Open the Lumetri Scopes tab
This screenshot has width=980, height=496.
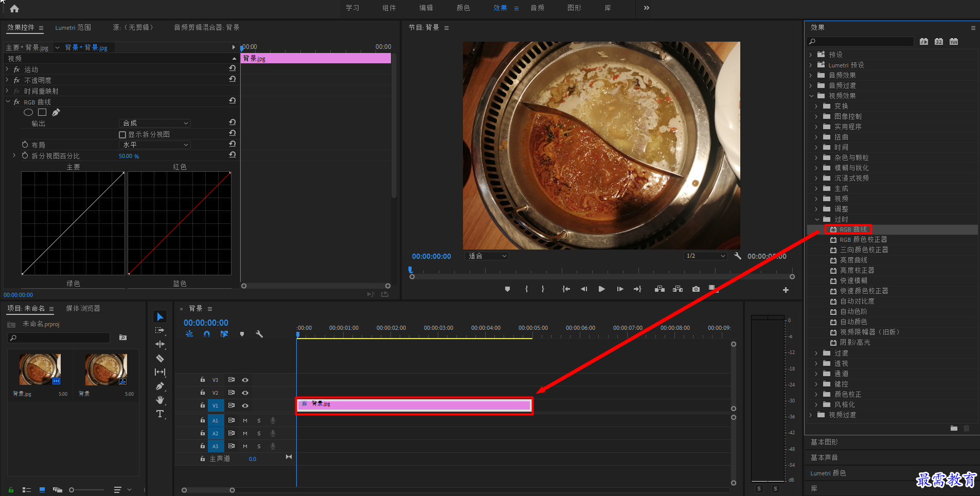coord(73,27)
